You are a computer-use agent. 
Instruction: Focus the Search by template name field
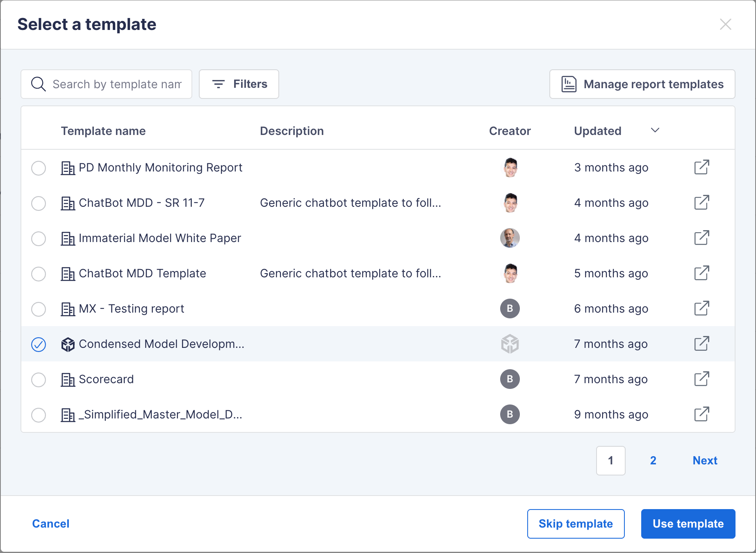click(x=116, y=84)
